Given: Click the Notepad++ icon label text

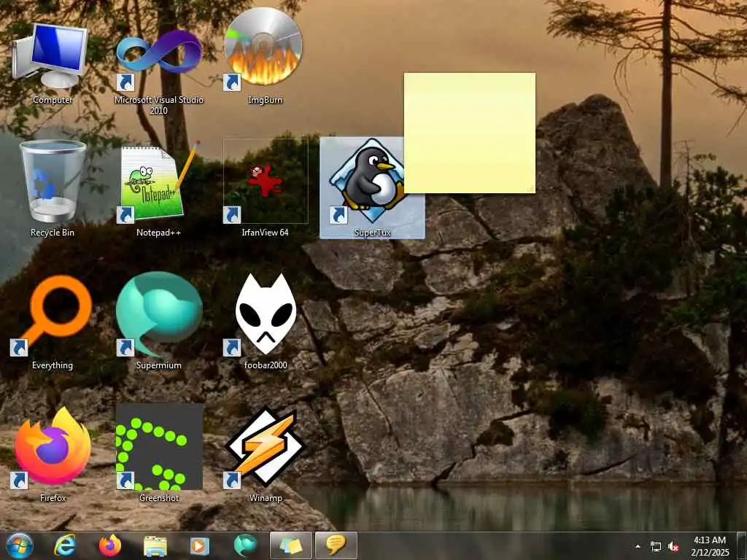Looking at the screenshot, I should (158, 233).
